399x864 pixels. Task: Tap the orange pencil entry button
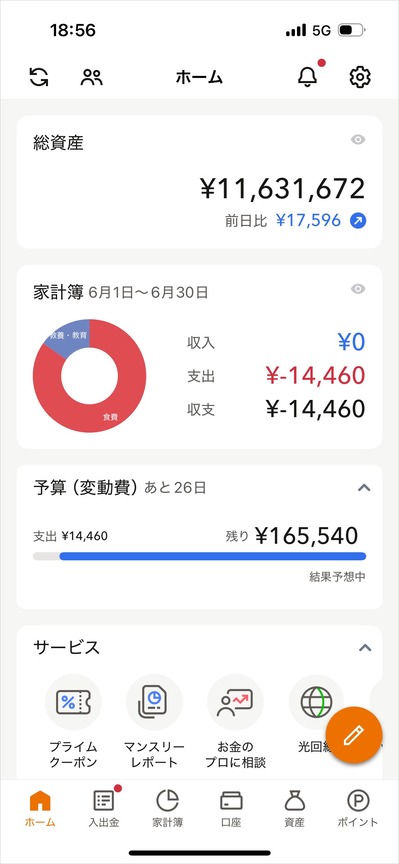point(354,735)
